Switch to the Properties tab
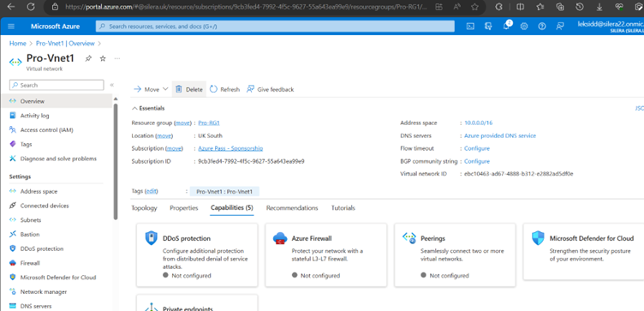The image size is (644, 311). (184, 208)
